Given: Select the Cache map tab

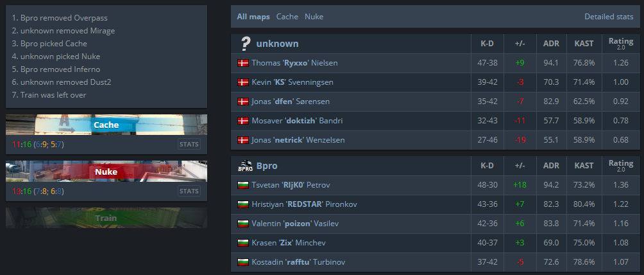Looking at the screenshot, I should (287, 17).
